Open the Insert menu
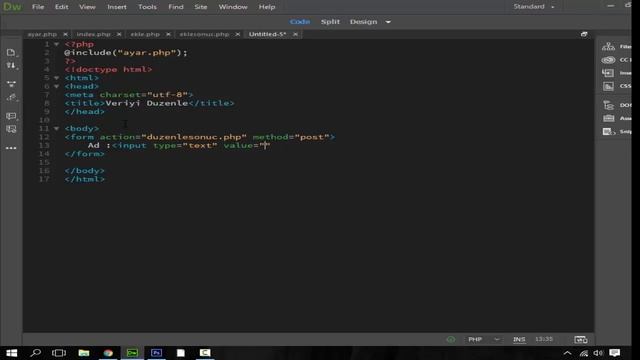This screenshot has height=360, width=640. click(117, 7)
